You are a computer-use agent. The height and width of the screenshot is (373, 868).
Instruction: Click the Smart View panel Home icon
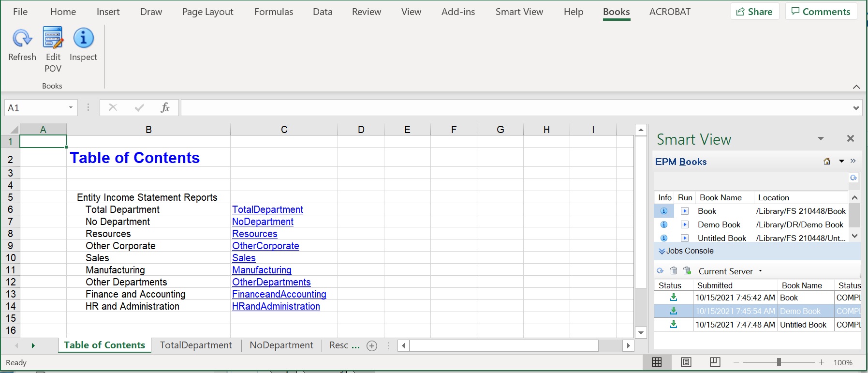pos(827,162)
